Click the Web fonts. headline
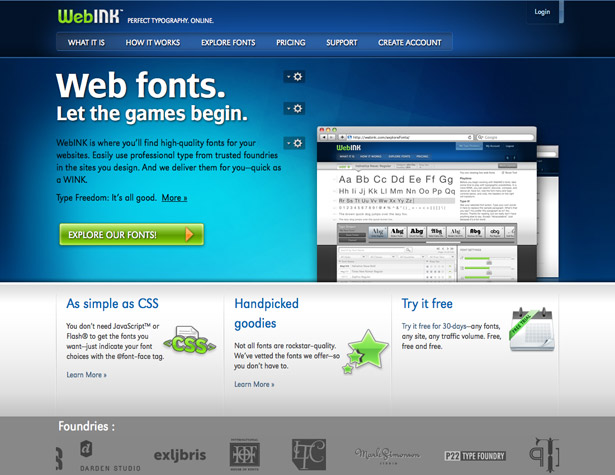 pyautogui.click(x=141, y=85)
